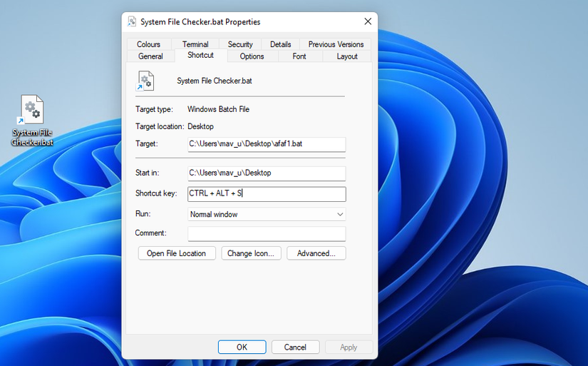This screenshot has width=588, height=366.
Task: Click the 'Start in:' label
Action: pos(148,173)
